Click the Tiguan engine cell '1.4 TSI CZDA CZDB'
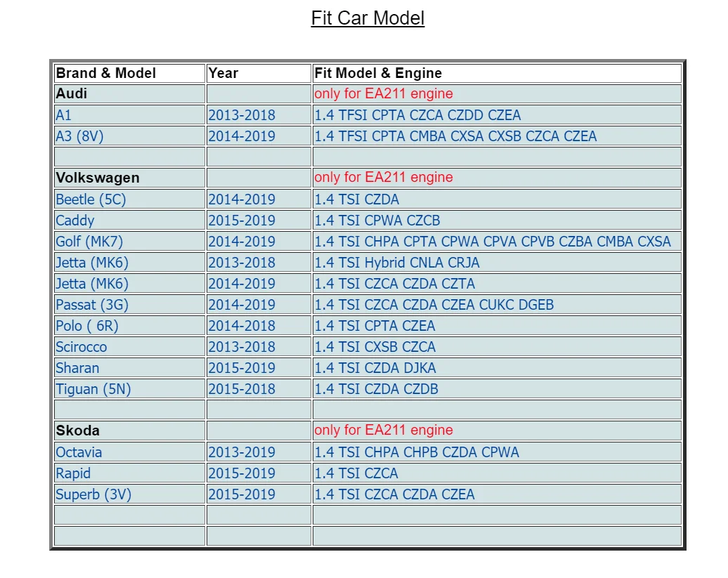Screen dimensions: 728x578 (x=497, y=389)
